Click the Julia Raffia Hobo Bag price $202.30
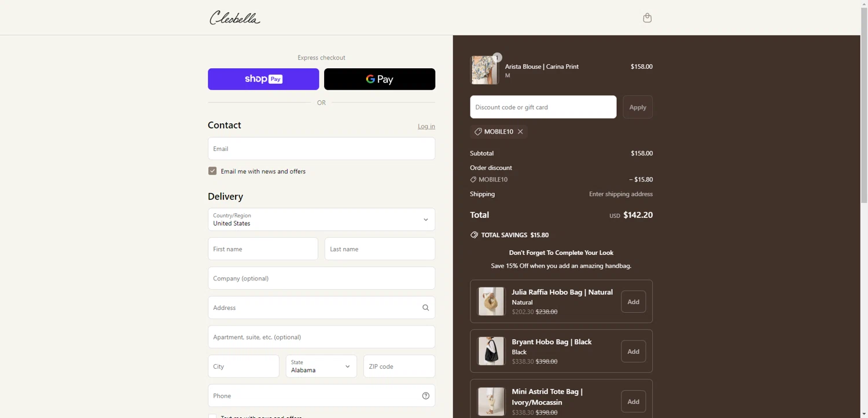 (523, 312)
